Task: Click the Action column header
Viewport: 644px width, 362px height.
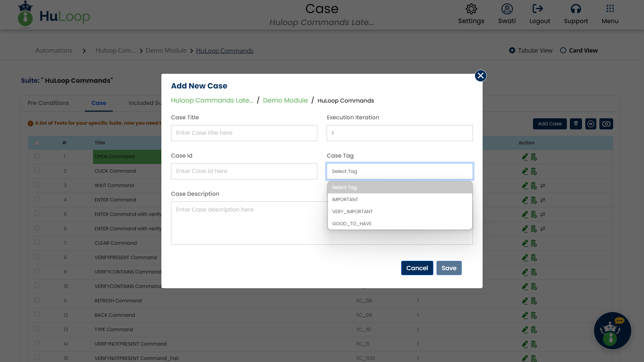Action: (526, 143)
